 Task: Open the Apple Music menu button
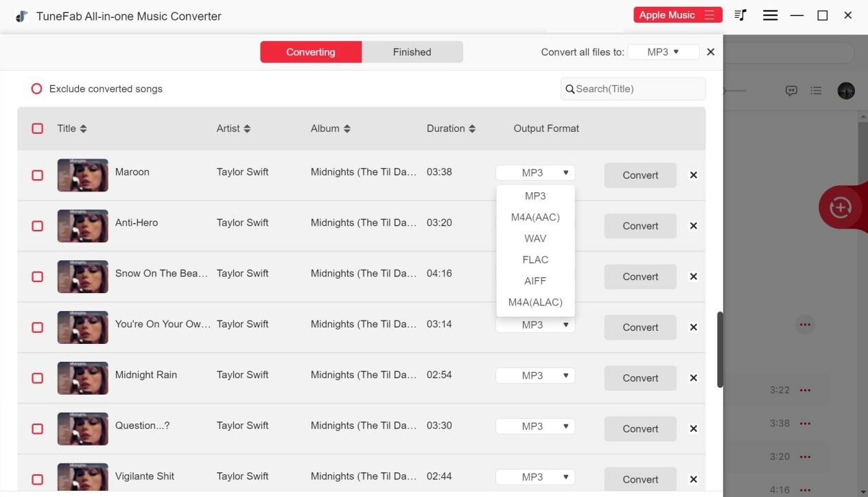pyautogui.click(x=677, y=14)
